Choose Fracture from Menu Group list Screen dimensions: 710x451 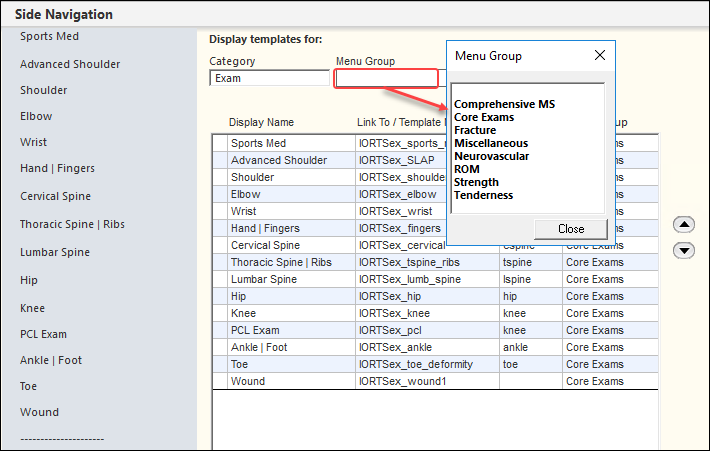tap(475, 130)
